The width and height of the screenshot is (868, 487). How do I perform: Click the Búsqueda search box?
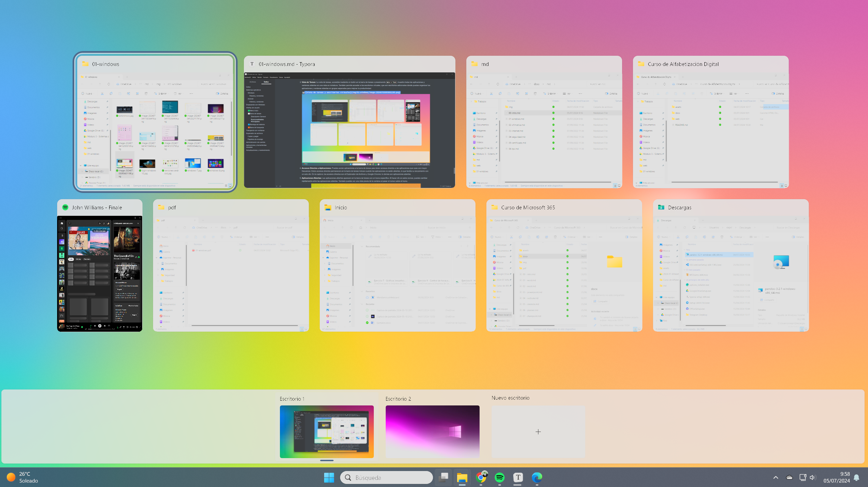pyautogui.click(x=386, y=477)
